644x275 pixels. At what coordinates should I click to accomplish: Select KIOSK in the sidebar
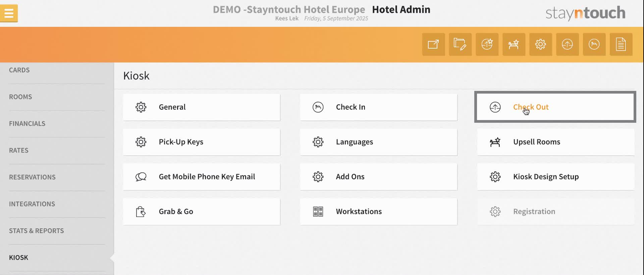coord(18,258)
